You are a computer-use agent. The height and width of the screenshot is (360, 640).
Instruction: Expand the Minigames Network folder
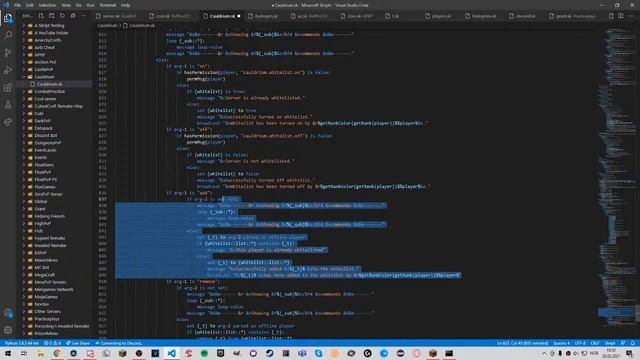pos(53,289)
